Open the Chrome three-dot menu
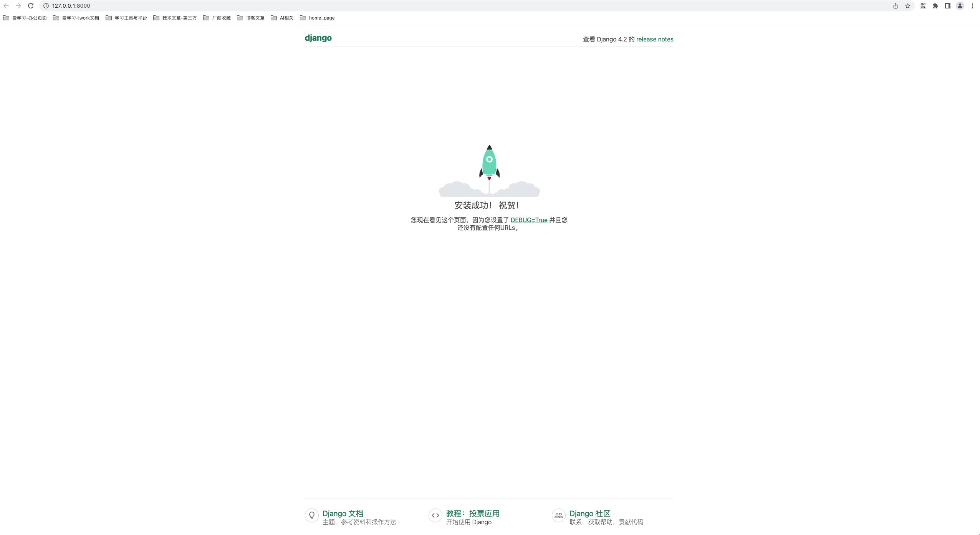980x535 pixels. click(x=973, y=6)
